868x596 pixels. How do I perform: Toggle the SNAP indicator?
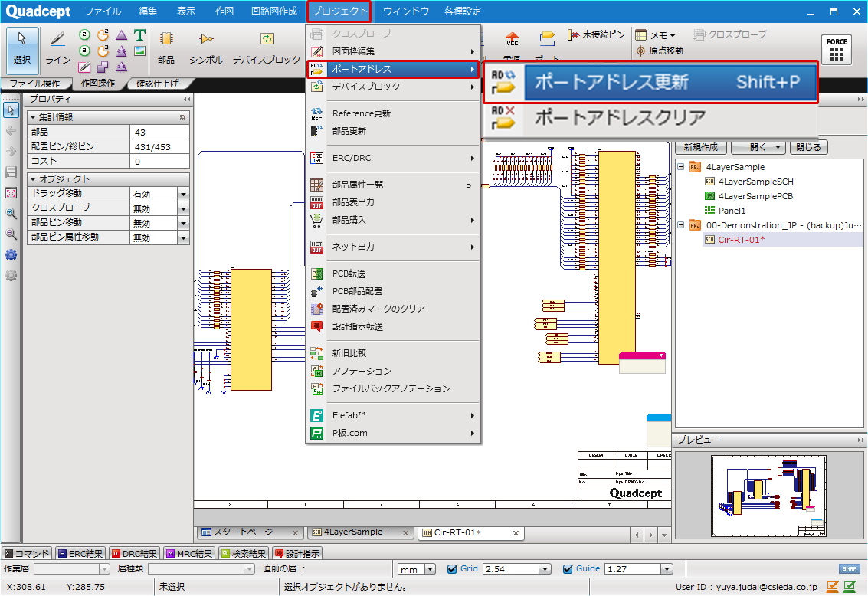pyautogui.click(x=850, y=569)
